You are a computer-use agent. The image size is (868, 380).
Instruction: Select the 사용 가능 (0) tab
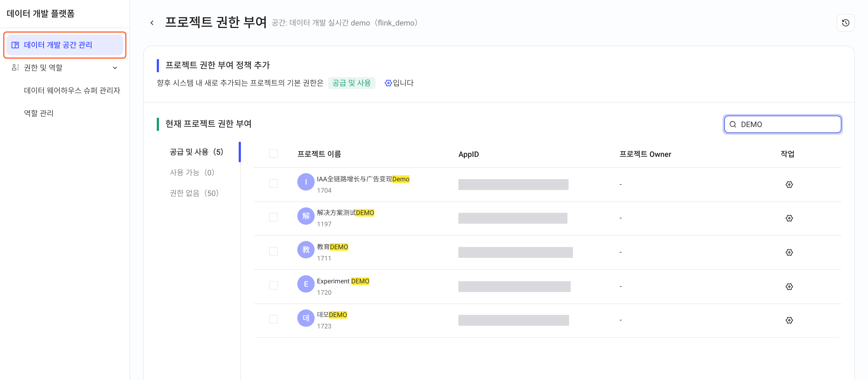pyautogui.click(x=192, y=173)
